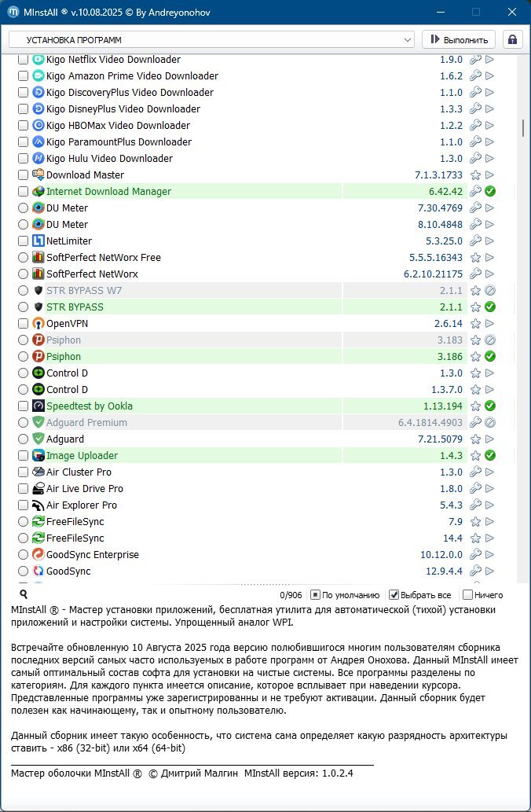Viewport: 531px width, 812px height.
Task: Tick the Download Master checkbox
Action: tap(23, 175)
